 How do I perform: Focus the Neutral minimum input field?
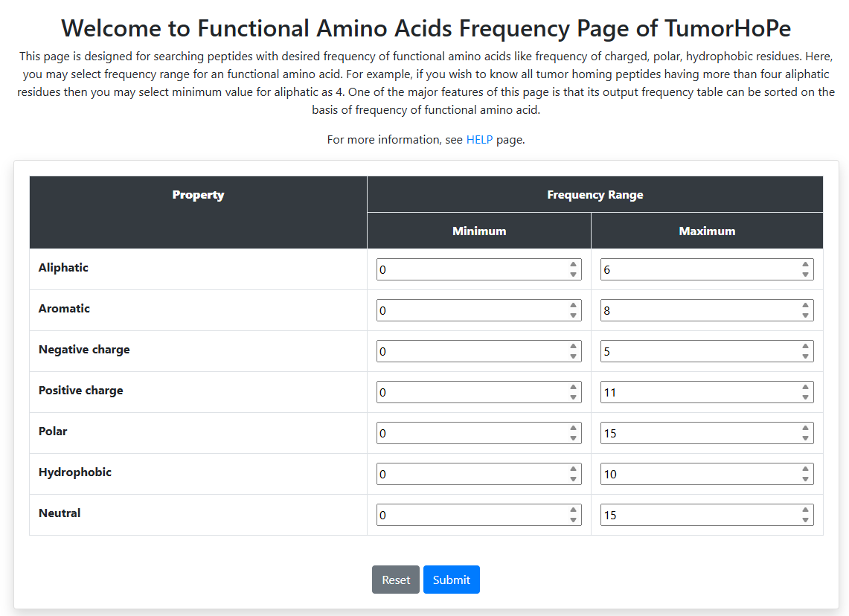coord(469,515)
